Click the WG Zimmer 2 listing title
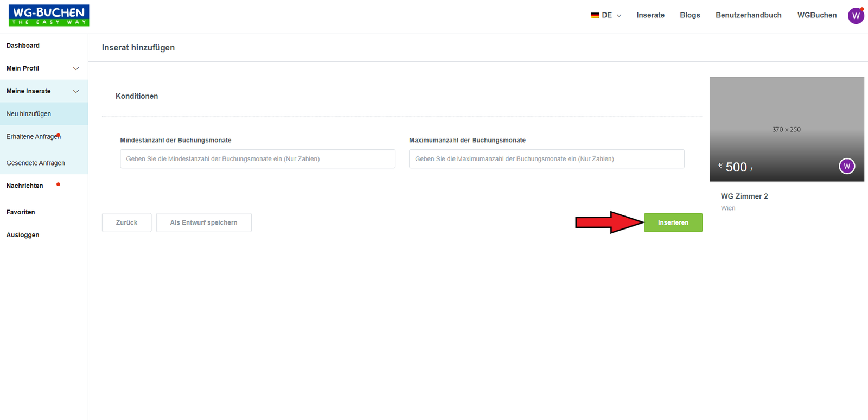The height and width of the screenshot is (420, 868). click(x=744, y=196)
